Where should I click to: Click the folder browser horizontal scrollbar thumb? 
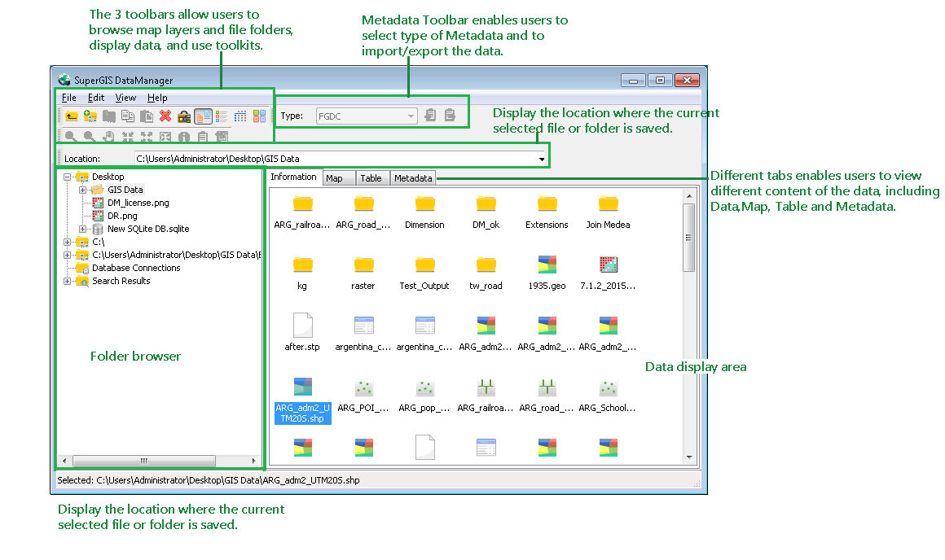pyautogui.click(x=144, y=461)
